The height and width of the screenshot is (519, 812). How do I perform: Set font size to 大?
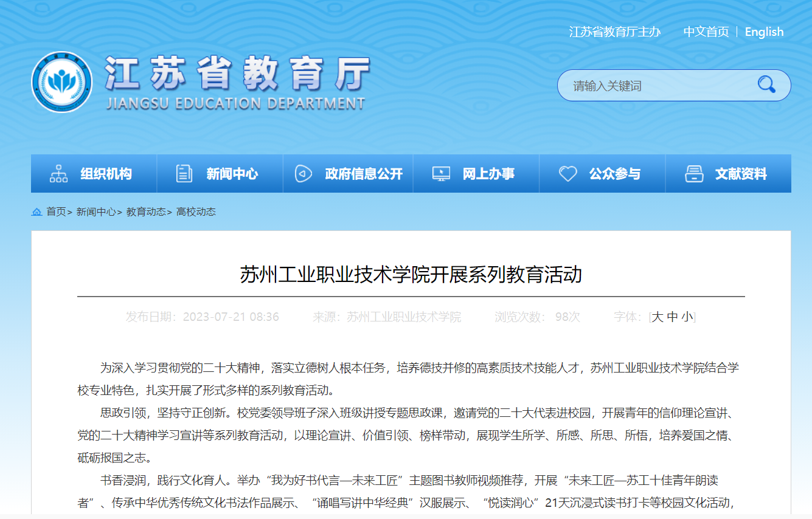(657, 317)
